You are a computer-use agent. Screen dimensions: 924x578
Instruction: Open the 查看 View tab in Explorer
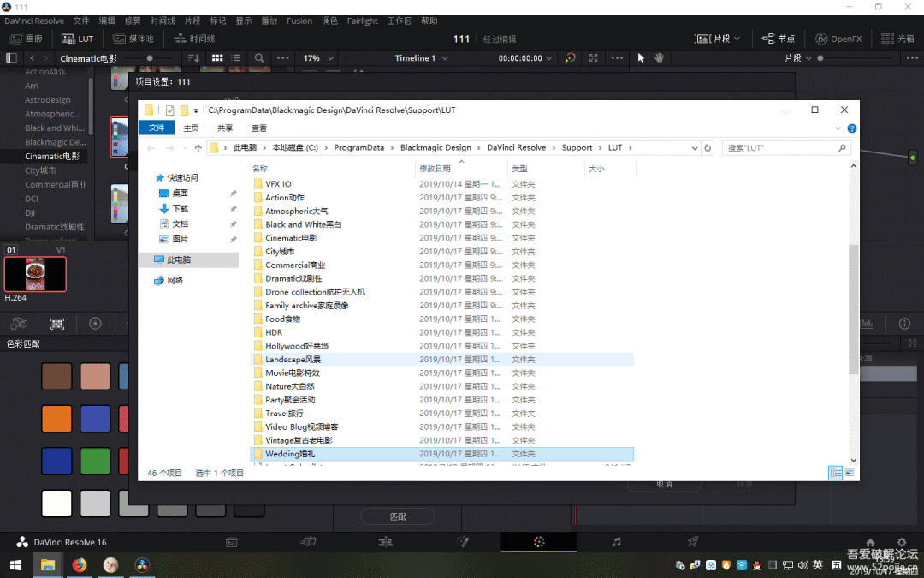click(259, 128)
